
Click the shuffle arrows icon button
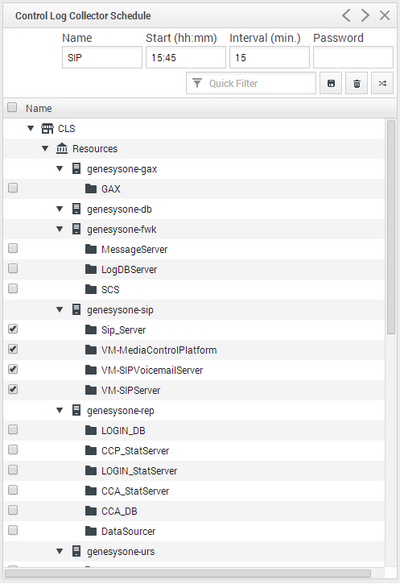(382, 83)
